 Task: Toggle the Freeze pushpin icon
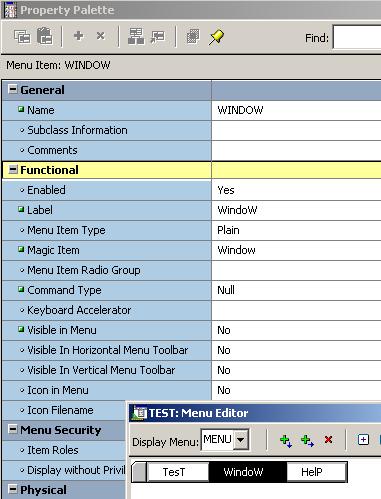pos(216,37)
